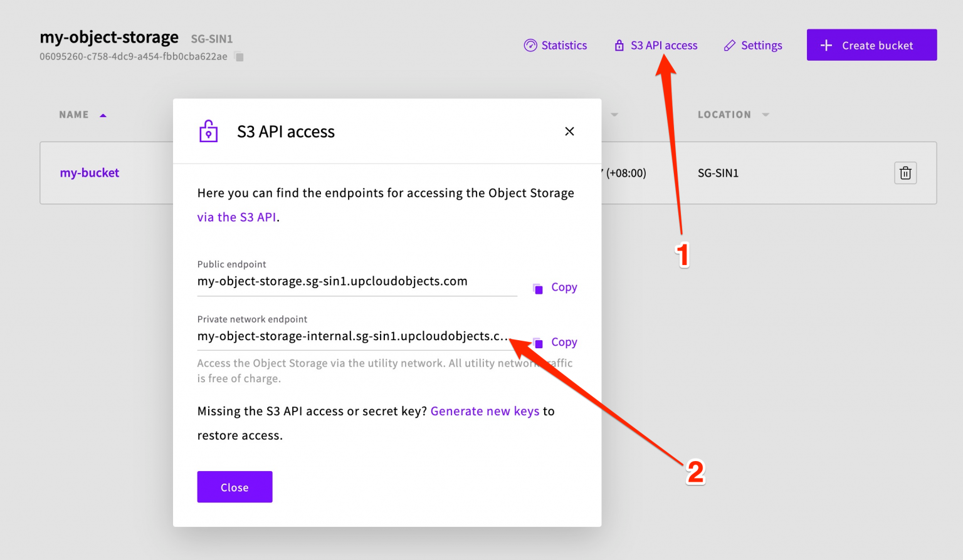Image resolution: width=963 pixels, height=560 pixels.
Task: Toggle the NAME column sort arrow
Action: click(103, 114)
